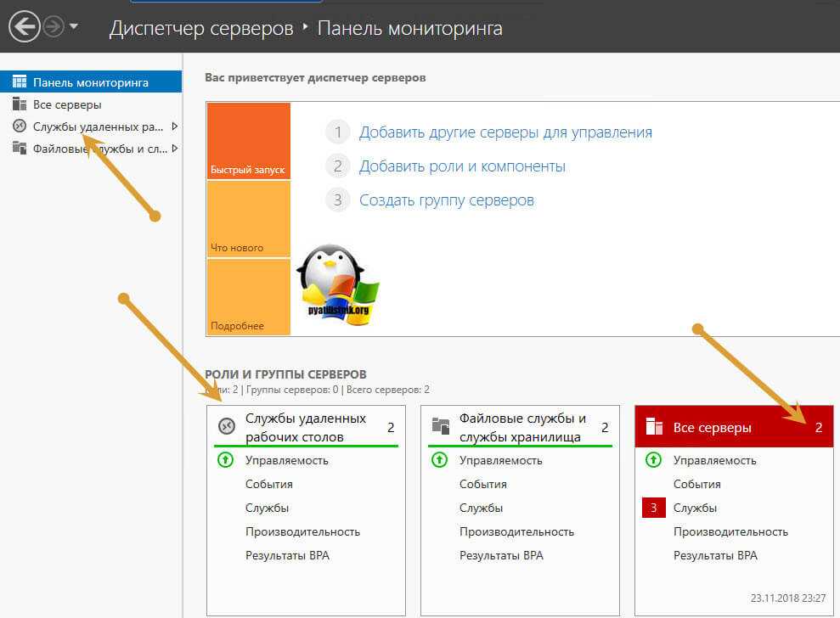Viewport: 840px width, 618px height.
Task: Click the File Services sidebar icon
Action: coord(20,149)
